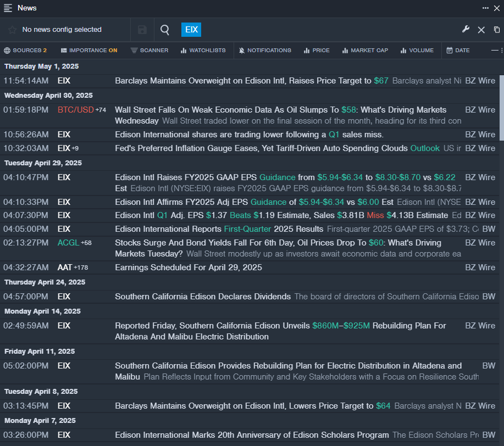The image size is (504, 446).
Task: Clear the search with the X beside the wrench
Action: (481, 30)
